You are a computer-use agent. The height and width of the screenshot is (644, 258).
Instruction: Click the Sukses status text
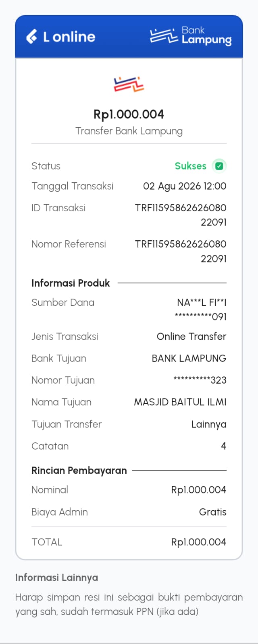pyautogui.click(x=190, y=166)
